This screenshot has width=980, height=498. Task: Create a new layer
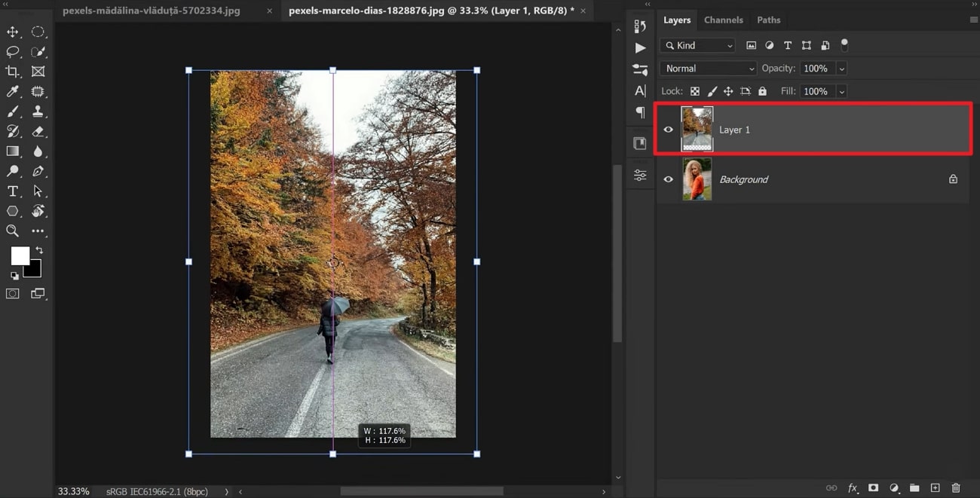pos(935,487)
